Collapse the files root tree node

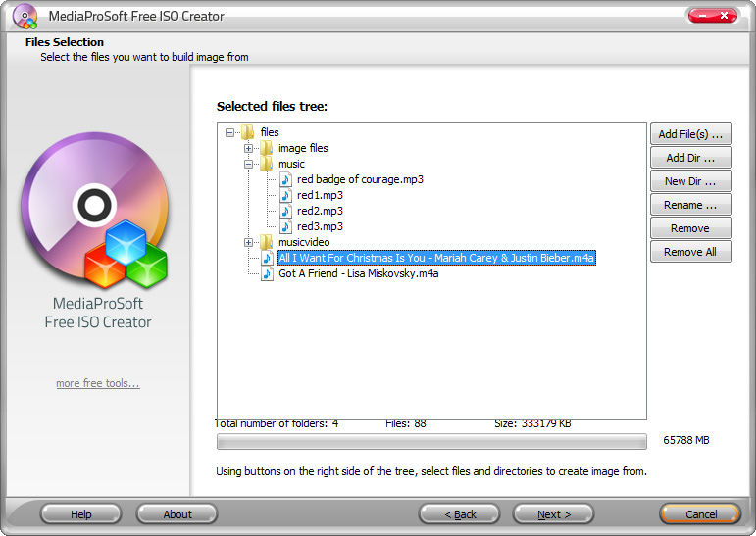230,132
